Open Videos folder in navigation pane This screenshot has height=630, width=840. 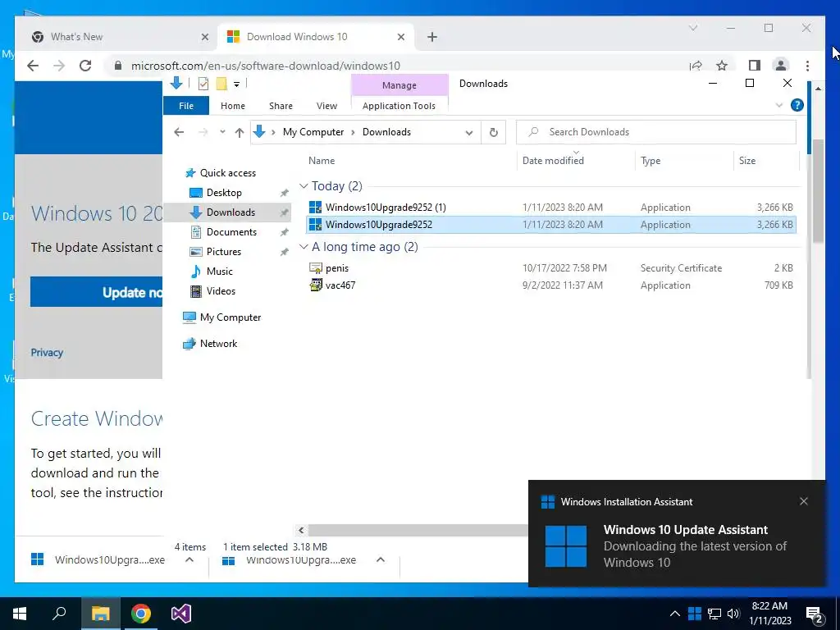click(221, 291)
